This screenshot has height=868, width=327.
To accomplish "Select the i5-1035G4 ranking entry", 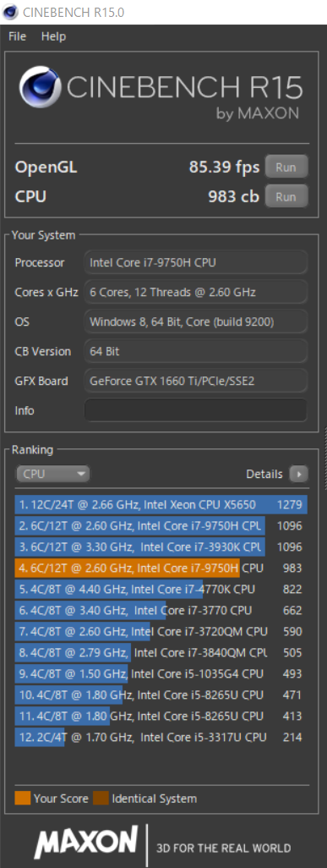I will pyautogui.click(x=161, y=673).
